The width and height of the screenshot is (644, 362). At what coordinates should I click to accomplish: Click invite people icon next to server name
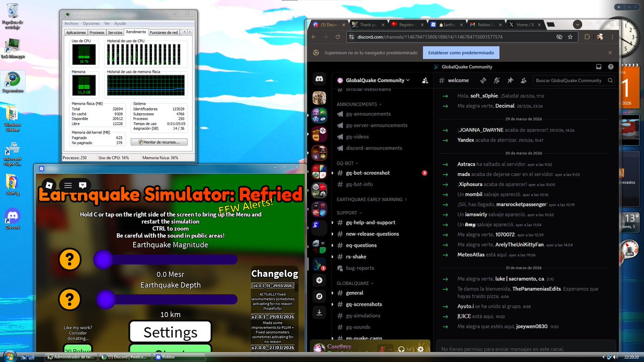coord(425,80)
